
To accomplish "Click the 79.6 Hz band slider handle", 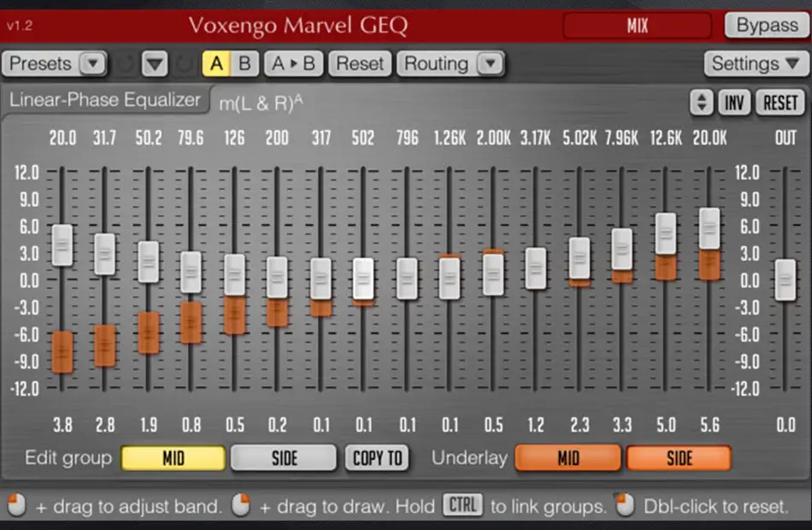I will pyautogui.click(x=191, y=272).
